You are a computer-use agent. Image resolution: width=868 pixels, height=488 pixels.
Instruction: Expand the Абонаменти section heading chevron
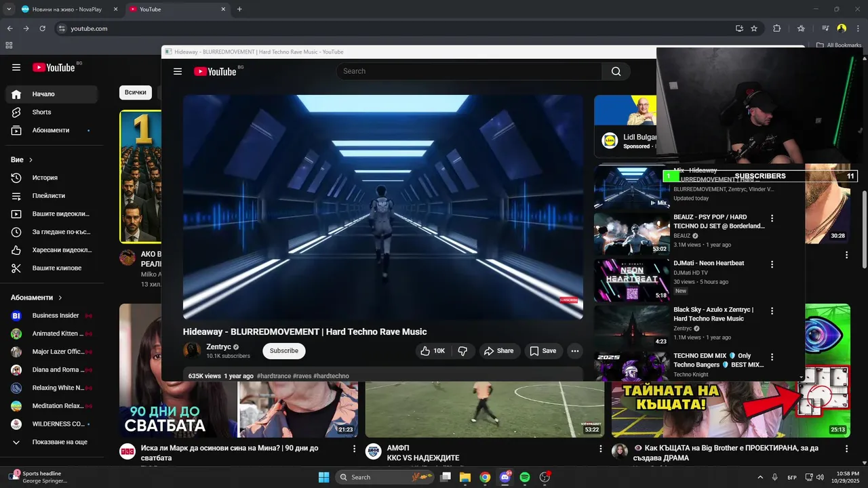(x=60, y=298)
